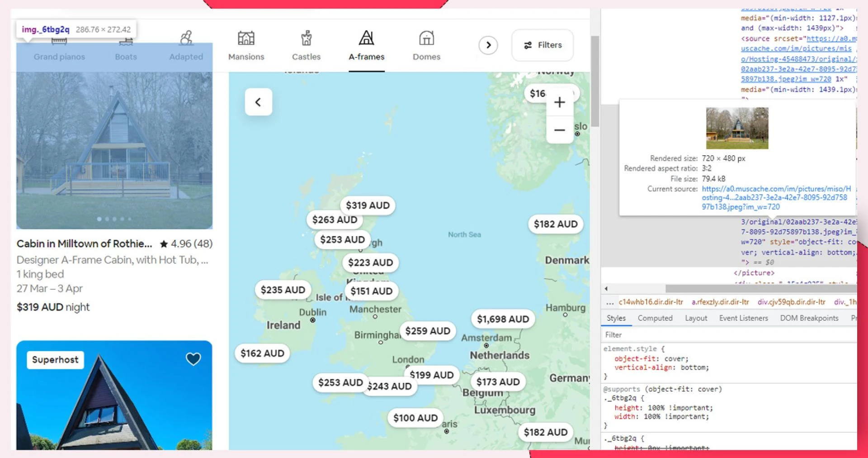Click the $263 AUD map price marker
Screen dimensions: 868x458
coord(335,219)
